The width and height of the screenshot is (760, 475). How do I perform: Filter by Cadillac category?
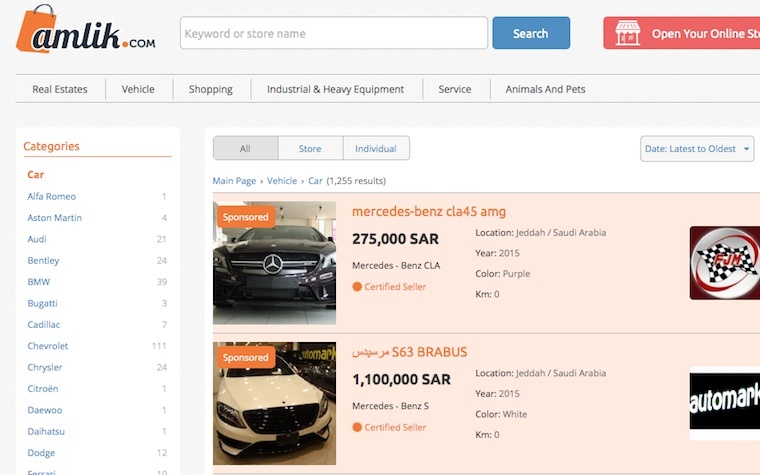click(44, 325)
